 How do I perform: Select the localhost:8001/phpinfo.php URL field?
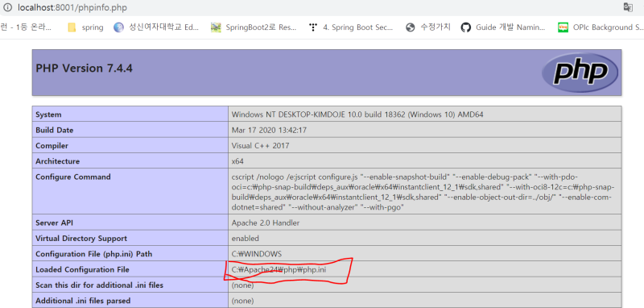tap(72, 7)
